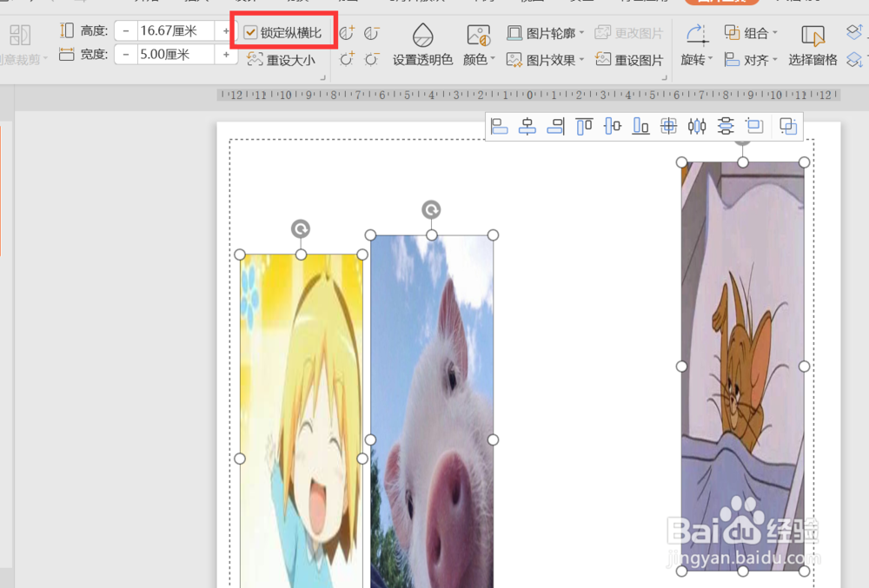Click distribute horizontally in floating toolbar
The image size is (869, 588).
[x=697, y=126]
